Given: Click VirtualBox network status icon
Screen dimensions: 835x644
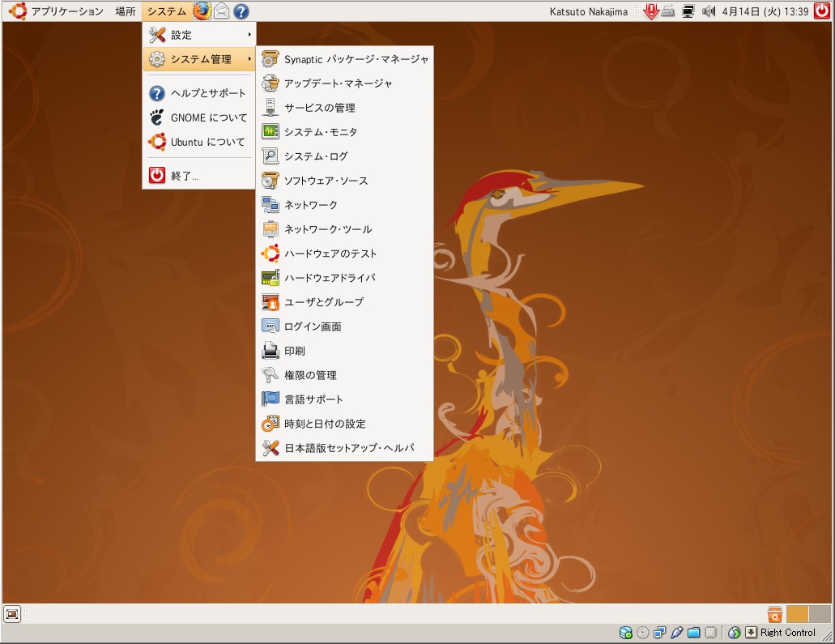Looking at the screenshot, I should click(x=660, y=633).
